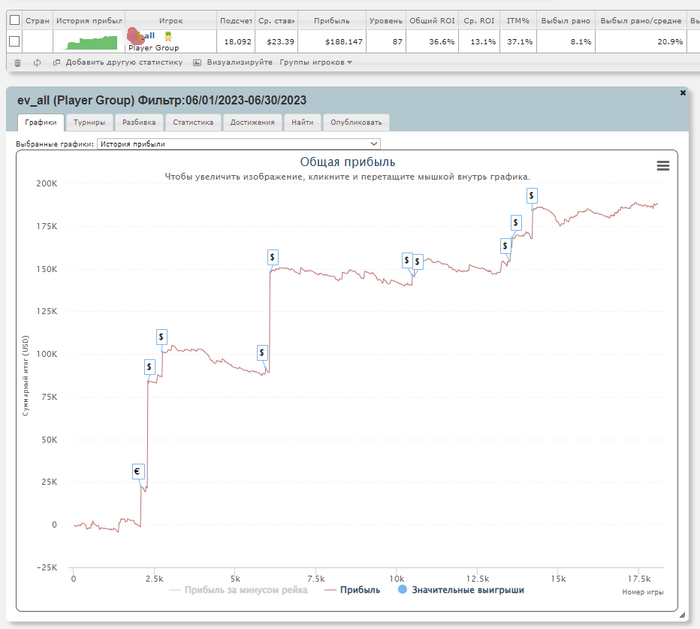Click Добавить другую статистику link

[x=124, y=62]
